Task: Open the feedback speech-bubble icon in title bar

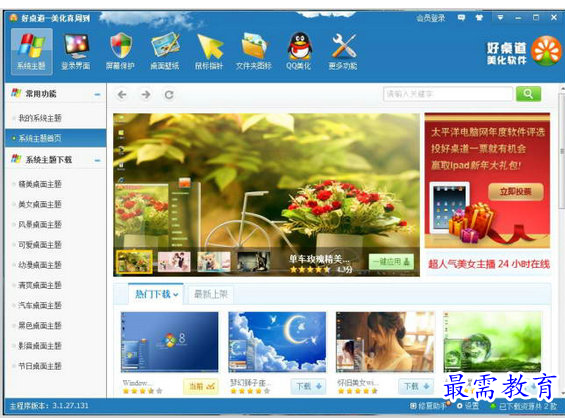Action: (461, 17)
